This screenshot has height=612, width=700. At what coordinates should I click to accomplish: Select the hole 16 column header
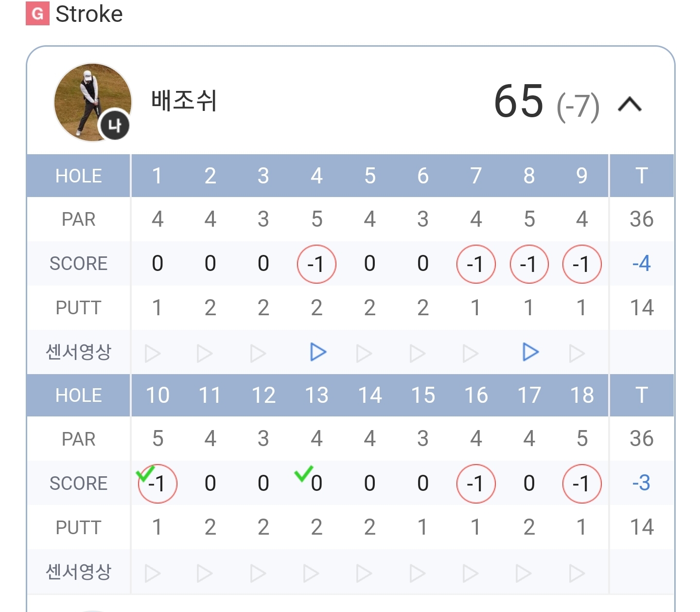coord(476,395)
